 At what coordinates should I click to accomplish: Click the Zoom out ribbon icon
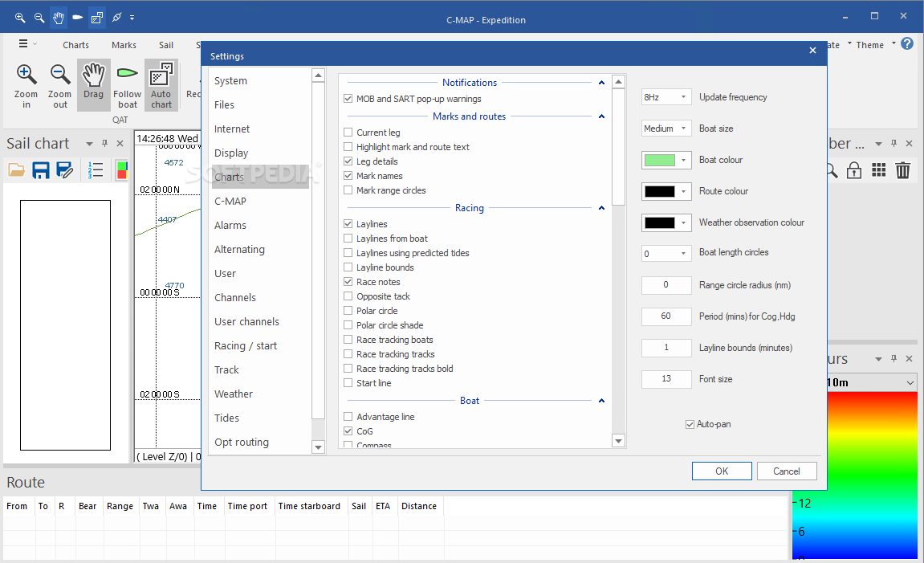pos(59,85)
